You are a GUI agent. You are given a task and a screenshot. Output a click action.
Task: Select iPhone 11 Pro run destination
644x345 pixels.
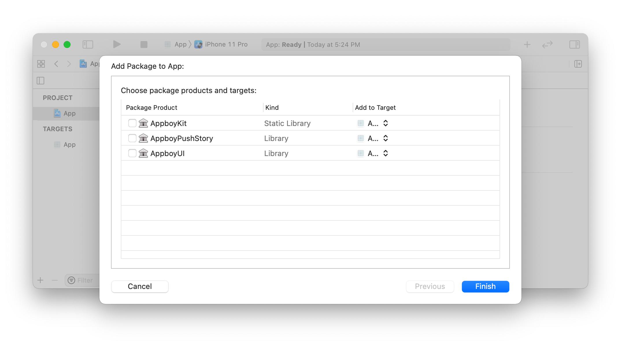point(226,44)
